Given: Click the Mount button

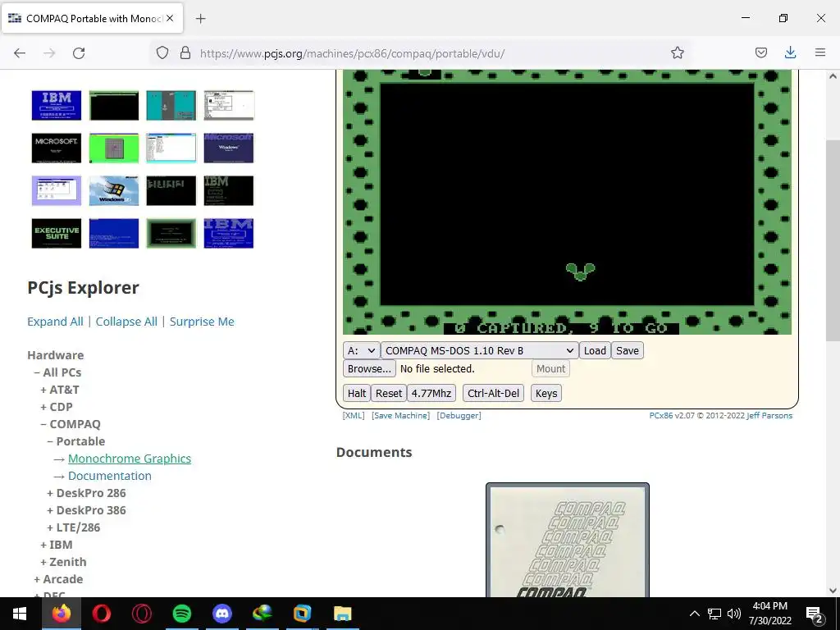Looking at the screenshot, I should coord(550,368).
